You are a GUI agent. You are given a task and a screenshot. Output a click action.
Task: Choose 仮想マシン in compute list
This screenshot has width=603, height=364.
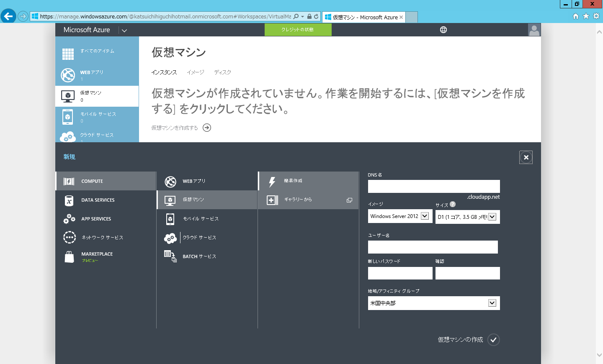[x=207, y=200]
